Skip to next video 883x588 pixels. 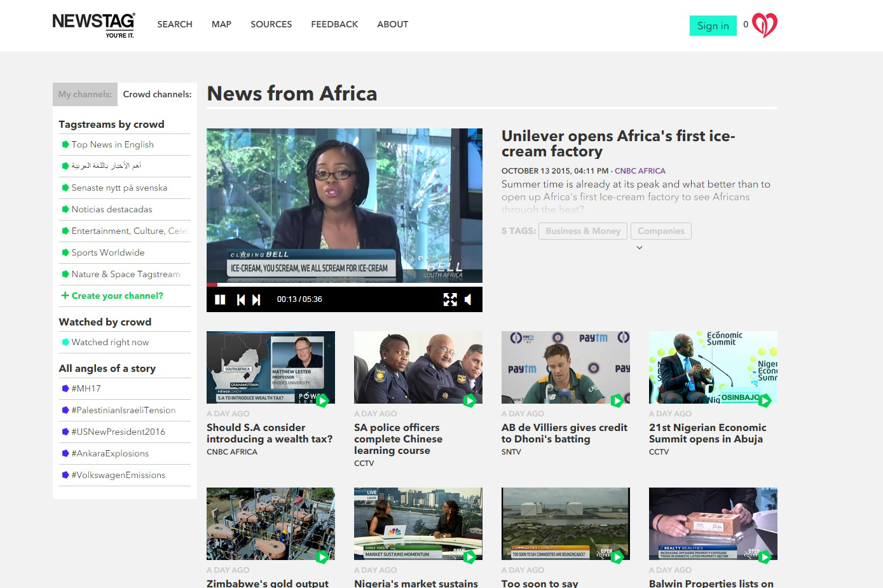pyautogui.click(x=256, y=299)
